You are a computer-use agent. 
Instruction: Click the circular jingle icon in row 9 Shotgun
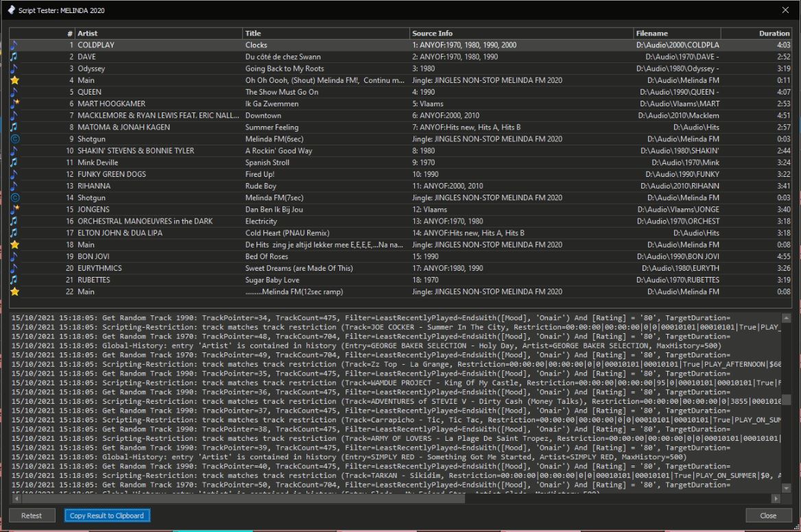[x=15, y=139]
